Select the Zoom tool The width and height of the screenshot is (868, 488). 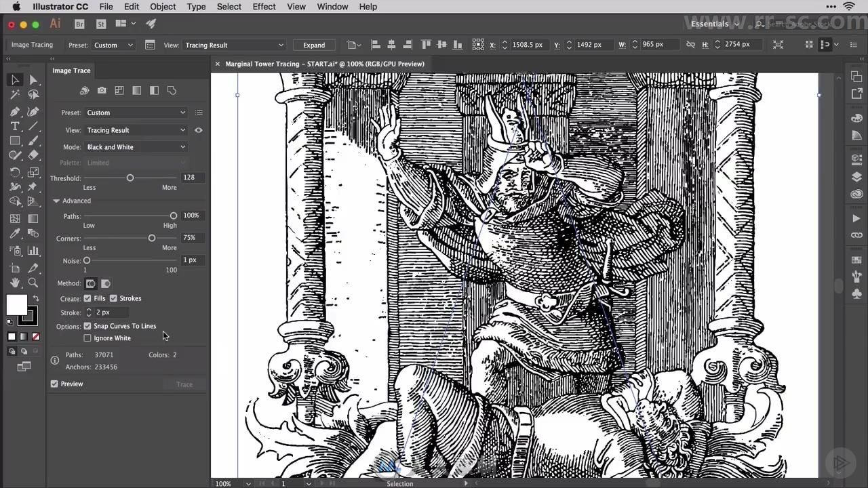tap(33, 283)
